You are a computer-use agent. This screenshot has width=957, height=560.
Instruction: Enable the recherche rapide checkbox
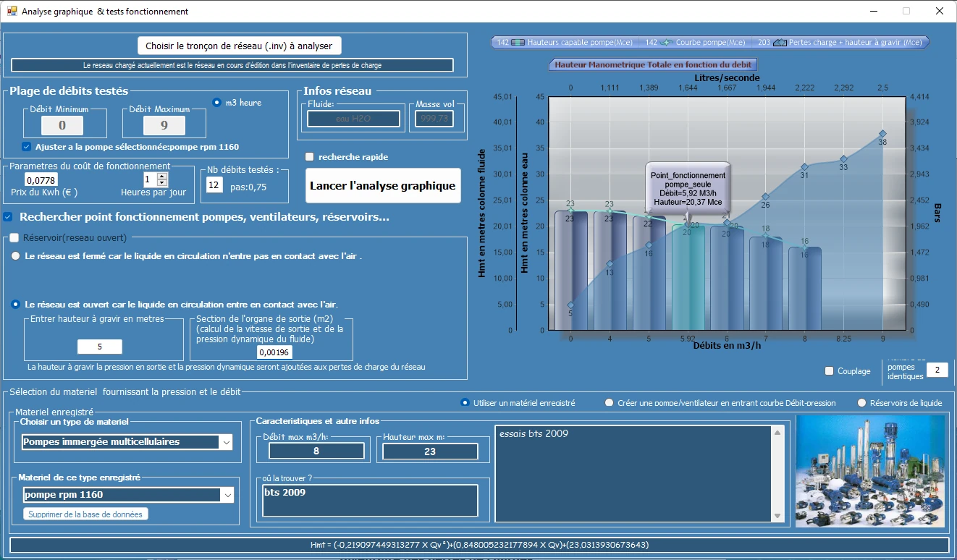310,157
